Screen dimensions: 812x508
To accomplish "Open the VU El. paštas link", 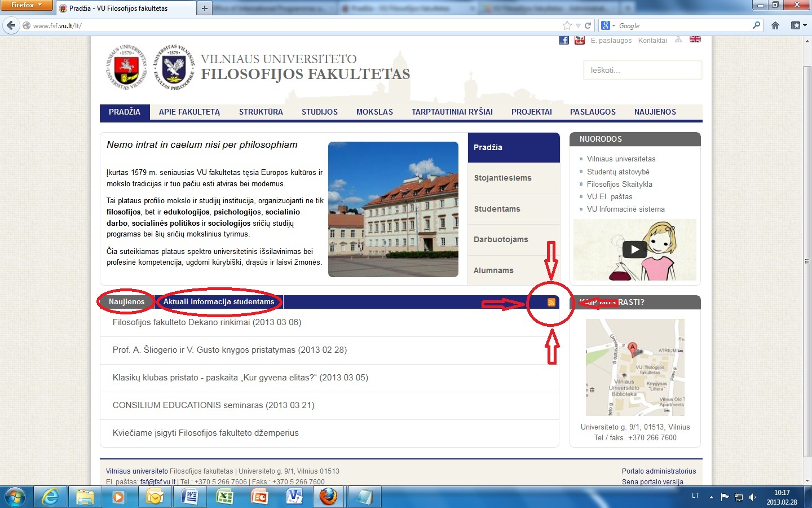I will click(610, 196).
